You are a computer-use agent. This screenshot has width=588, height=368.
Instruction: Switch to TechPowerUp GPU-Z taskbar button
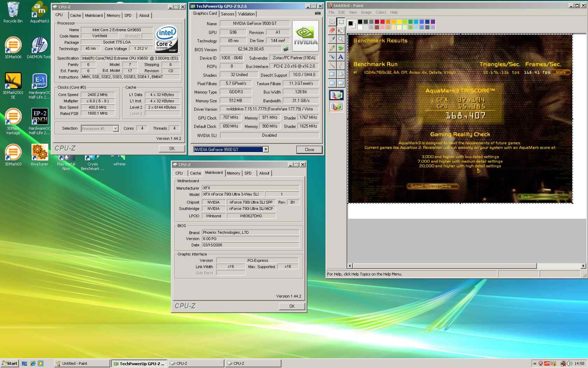coord(139,363)
